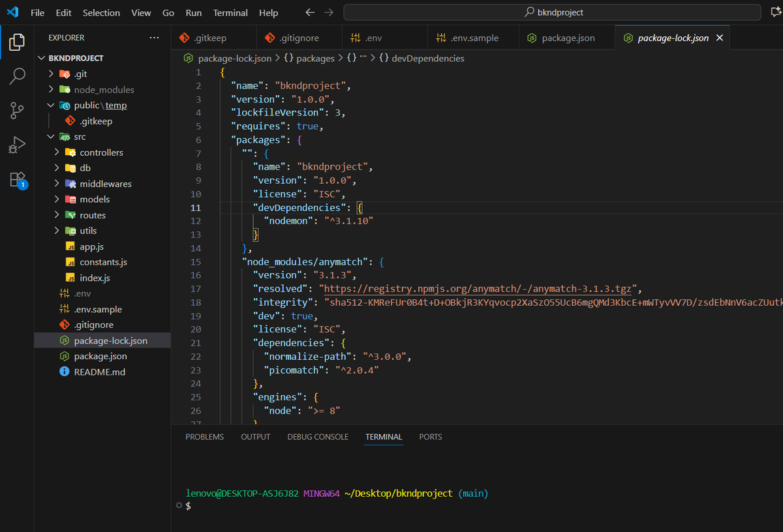Expand the utils folder
Viewport: 783px width, 532px height.
(x=57, y=231)
